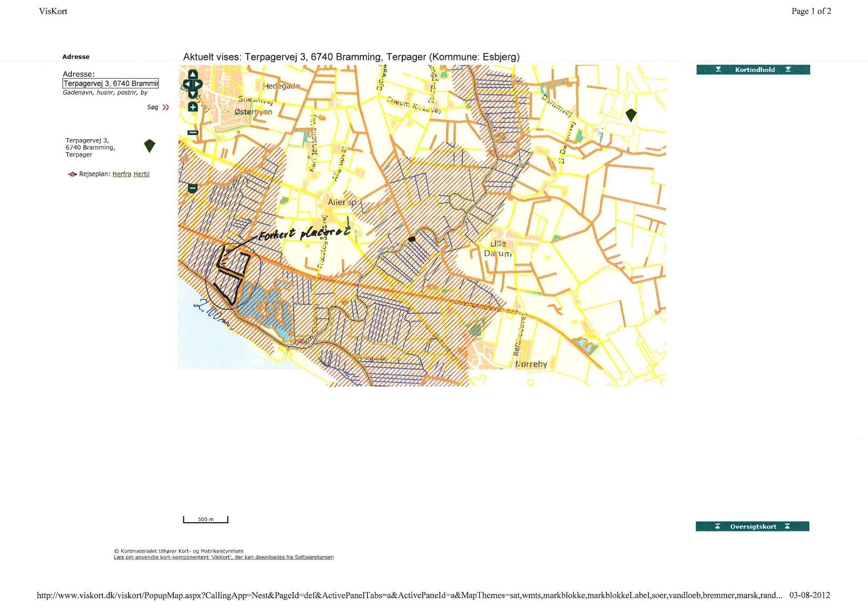Click left arrow icon on Oversigtskort bar
868x614 pixels.
pos(717,526)
